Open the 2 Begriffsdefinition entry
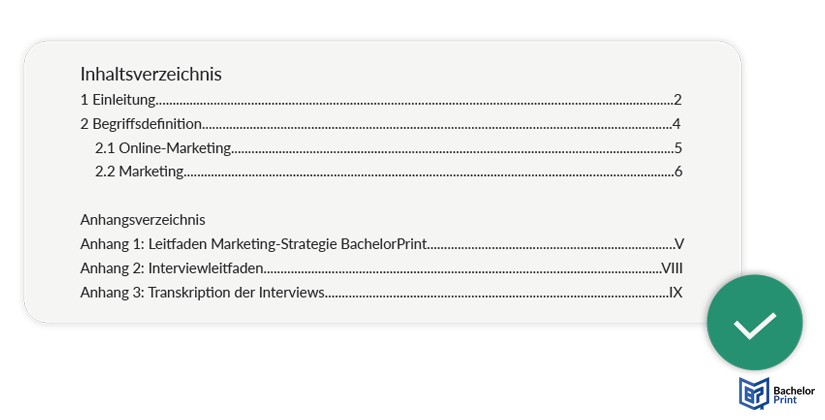Viewport: 825px width, 420px height. pos(381,124)
